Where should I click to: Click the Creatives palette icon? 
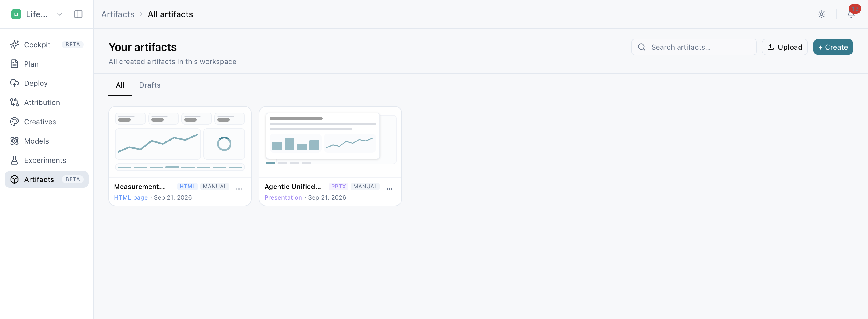tap(14, 122)
